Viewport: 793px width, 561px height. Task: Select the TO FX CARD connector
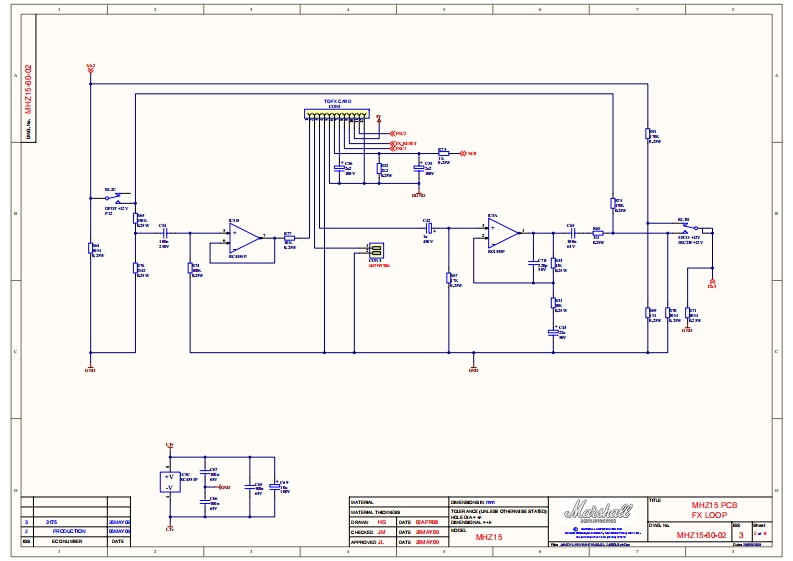tap(334, 117)
